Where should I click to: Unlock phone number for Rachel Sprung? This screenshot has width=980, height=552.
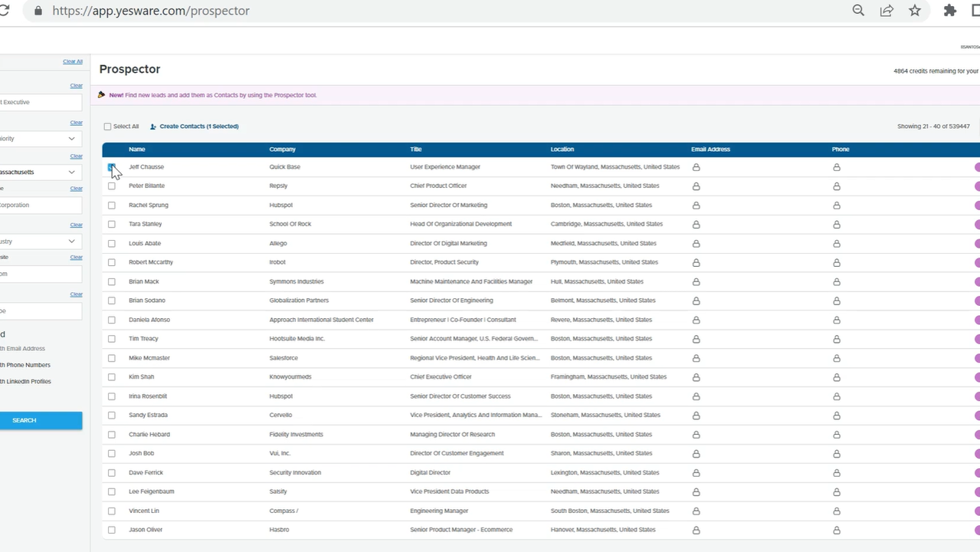(x=837, y=205)
